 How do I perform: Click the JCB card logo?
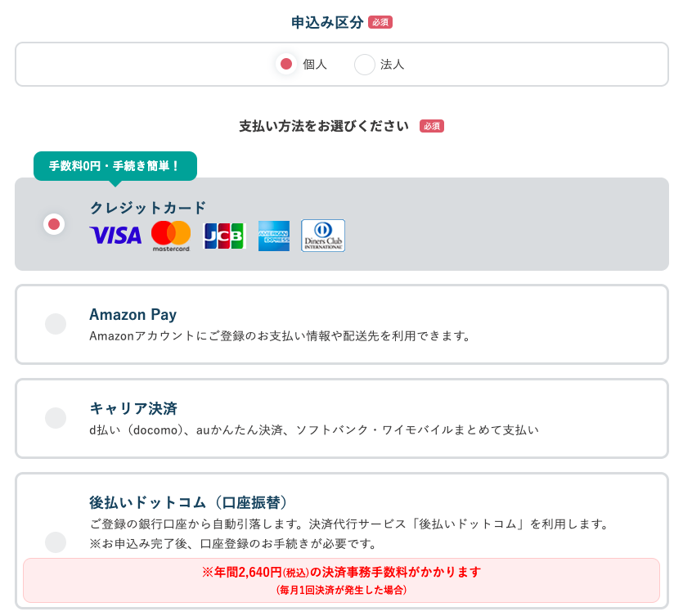(224, 236)
